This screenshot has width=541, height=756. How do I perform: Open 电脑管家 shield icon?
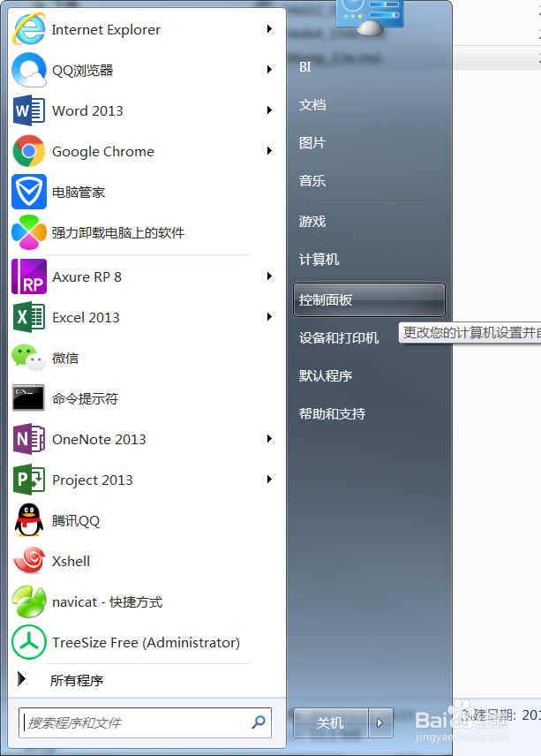point(29,192)
